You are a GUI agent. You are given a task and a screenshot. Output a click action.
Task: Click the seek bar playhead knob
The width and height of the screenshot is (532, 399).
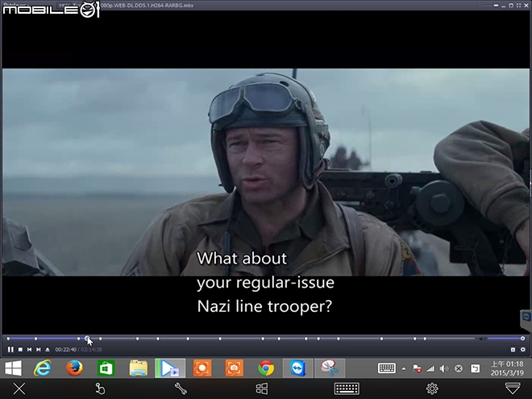click(x=87, y=339)
